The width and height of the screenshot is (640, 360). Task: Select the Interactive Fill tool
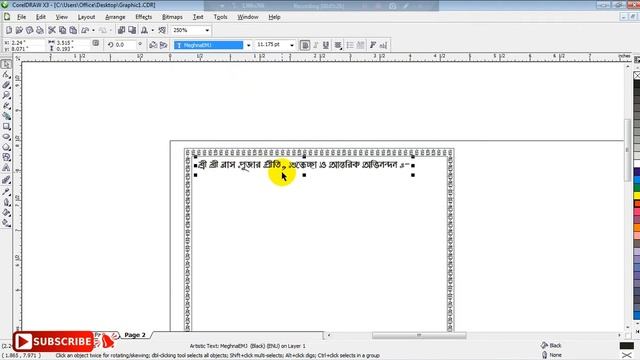(6, 223)
